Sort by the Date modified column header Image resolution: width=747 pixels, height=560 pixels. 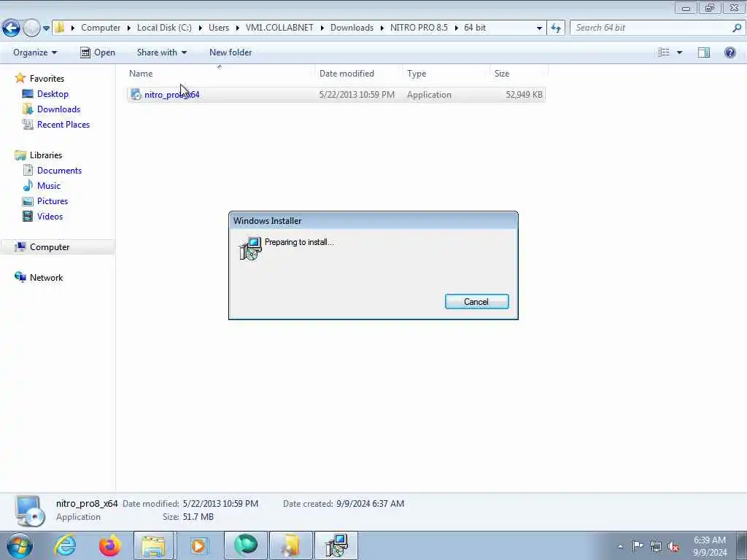coord(347,74)
